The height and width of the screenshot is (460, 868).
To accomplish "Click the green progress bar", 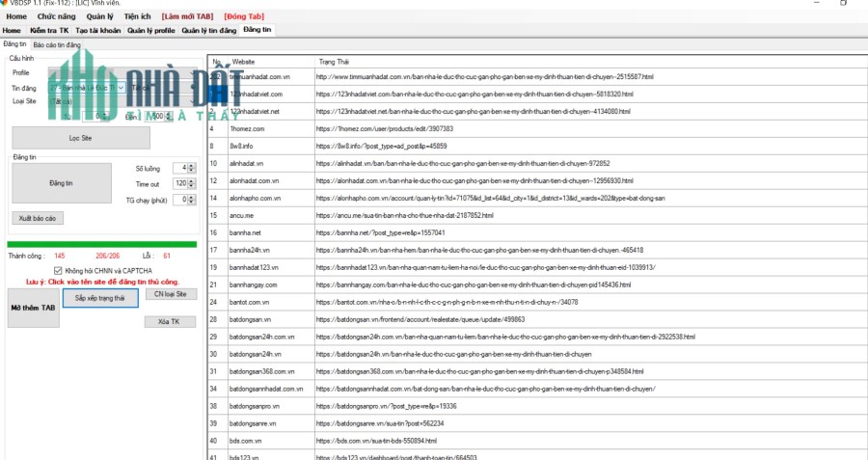I will click(102, 244).
